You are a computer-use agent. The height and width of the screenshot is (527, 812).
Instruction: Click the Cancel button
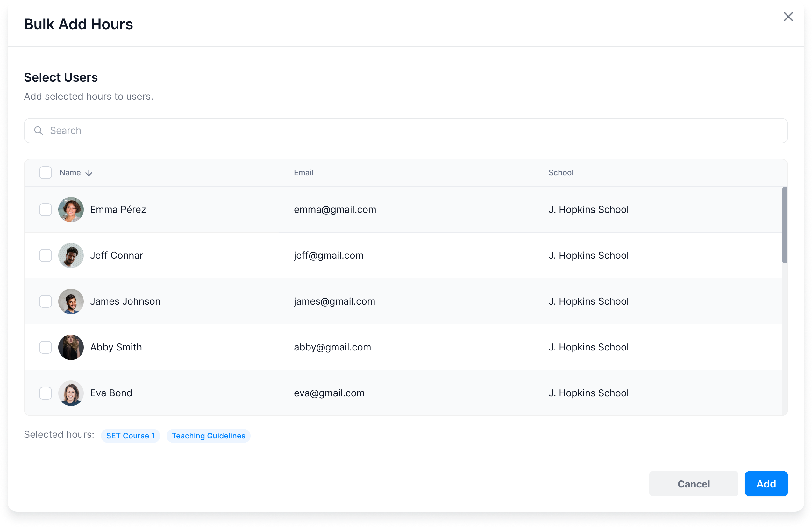(693, 484)
